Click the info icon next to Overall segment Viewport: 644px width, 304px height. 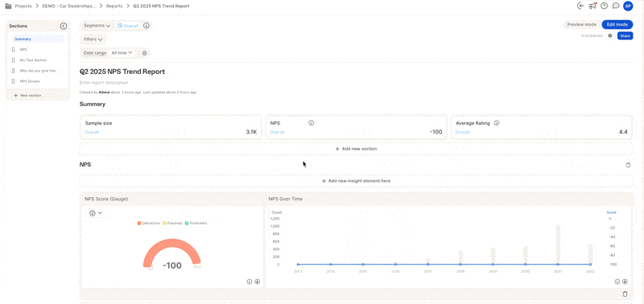click(147, 26)
